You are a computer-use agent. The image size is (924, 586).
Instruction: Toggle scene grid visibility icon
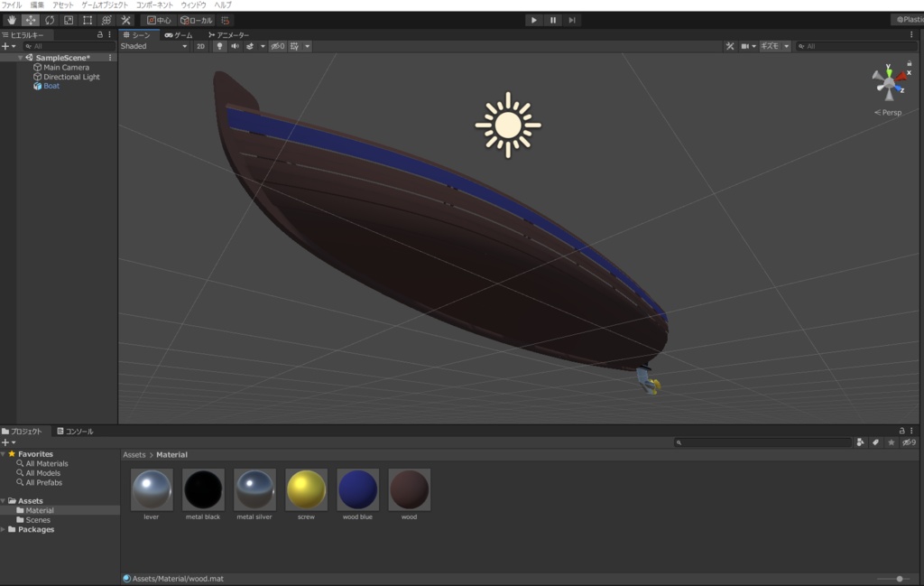click(295, 46)
